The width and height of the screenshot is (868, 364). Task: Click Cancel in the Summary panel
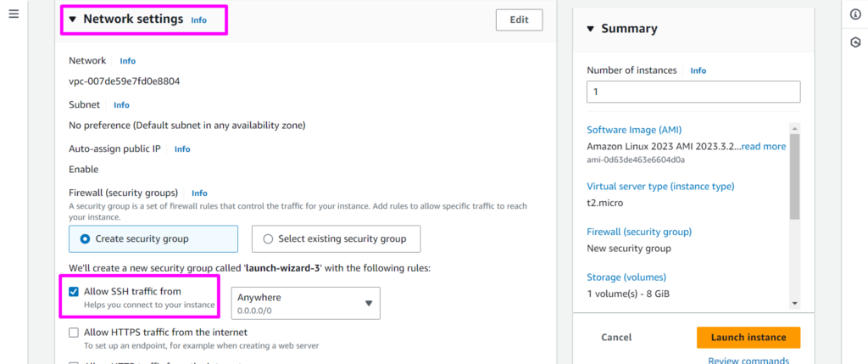[x=616, y=337]
